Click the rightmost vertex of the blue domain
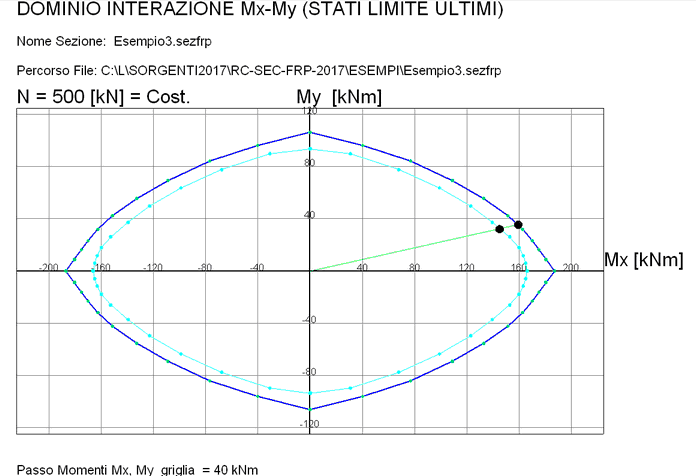This screenshot has width=696, height=476. (554, 270)
